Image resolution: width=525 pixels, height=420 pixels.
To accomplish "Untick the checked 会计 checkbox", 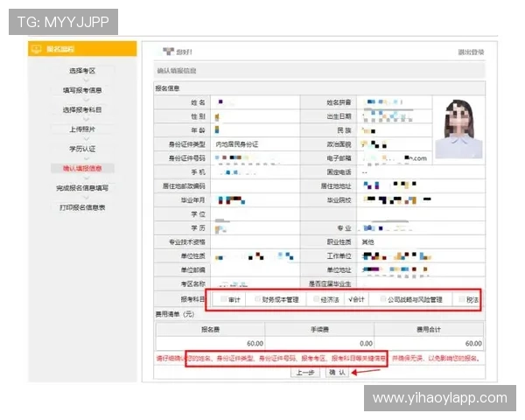I will pos(351,299).
